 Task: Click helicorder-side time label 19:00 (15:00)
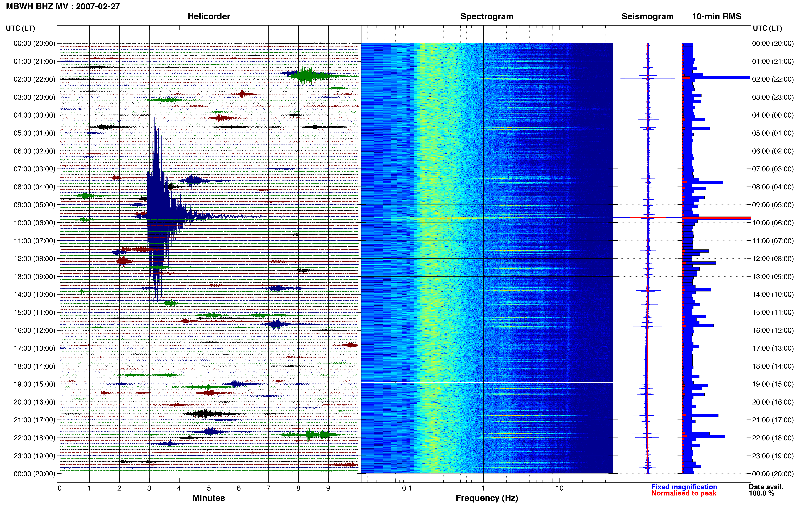[x=34, y=384]
